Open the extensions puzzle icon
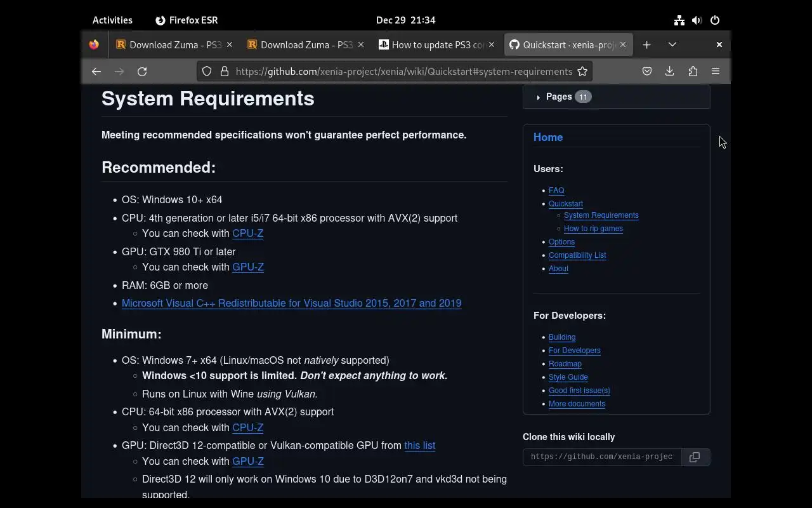The height and width of the screenshot is (508, 812). pos(693,72)
